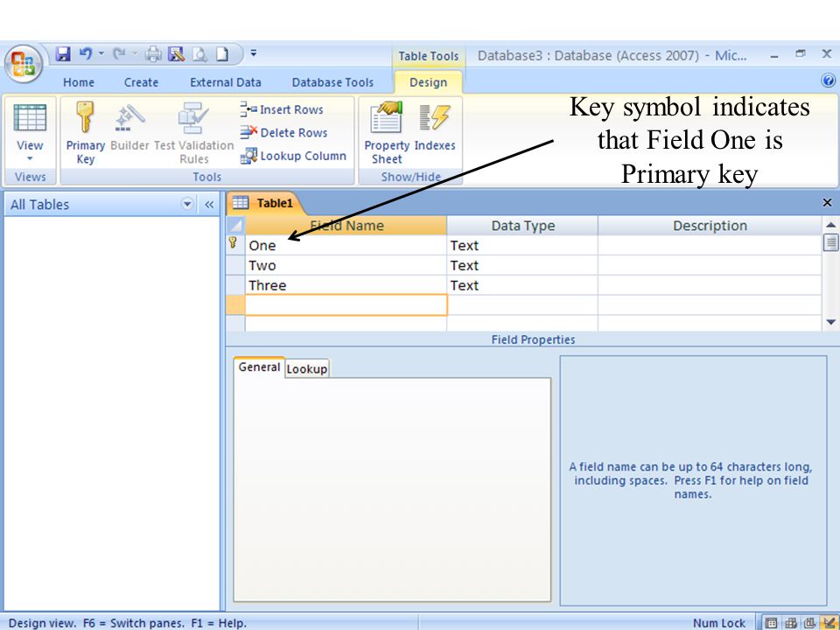
Task: Click the scroll down arrow of field grid
Action: tap(831, 322)
